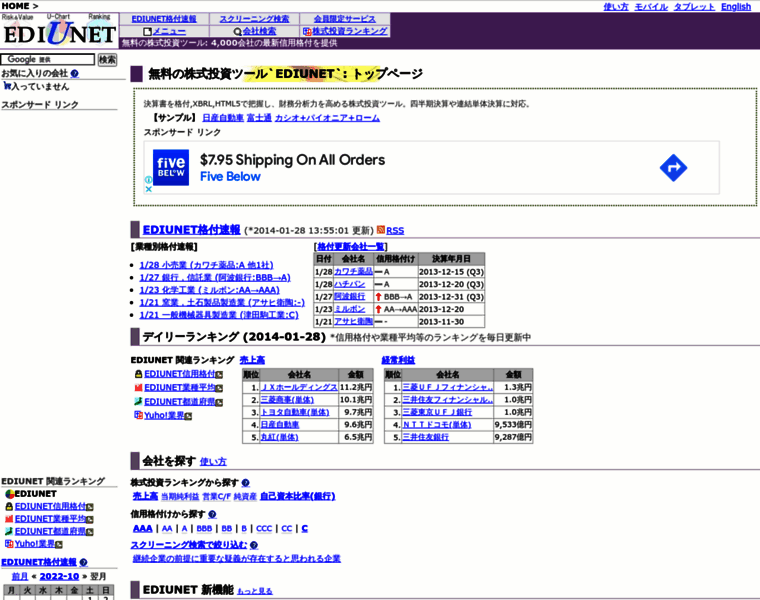This screenshot has height=600, width=760.
Task: Open the 1/28 小売業 rating news
Action: pyautogui.click(x=206, y=265)
